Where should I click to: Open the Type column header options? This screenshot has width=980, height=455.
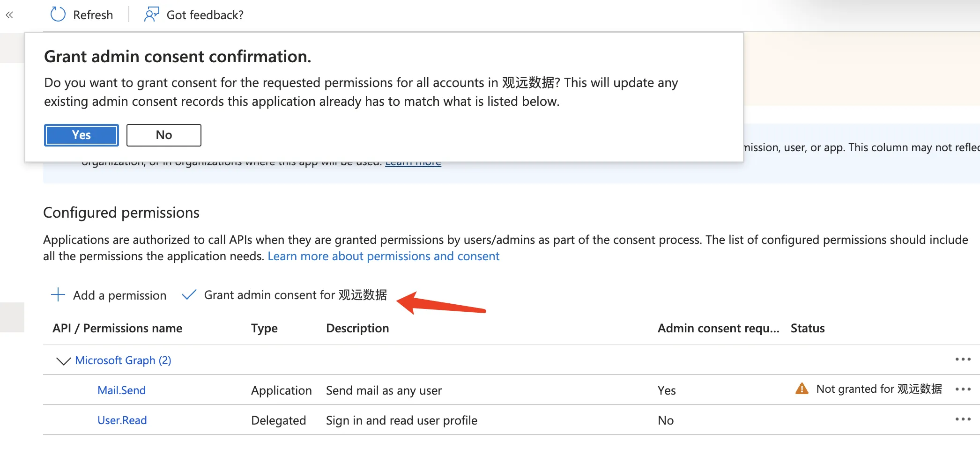click(x=264, y=328)
